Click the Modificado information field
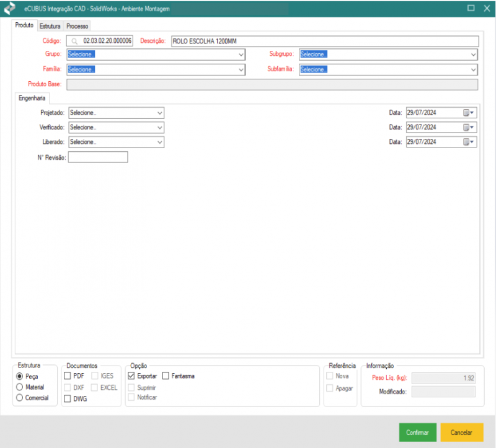 click(x=443, y=392)
